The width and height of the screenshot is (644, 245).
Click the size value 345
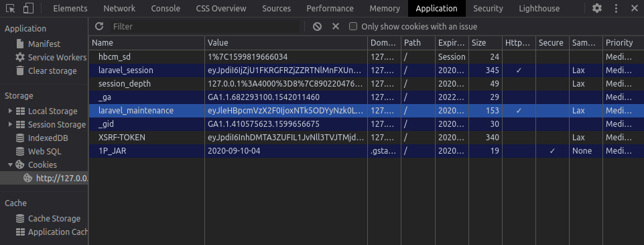click(x=492, y=70)
